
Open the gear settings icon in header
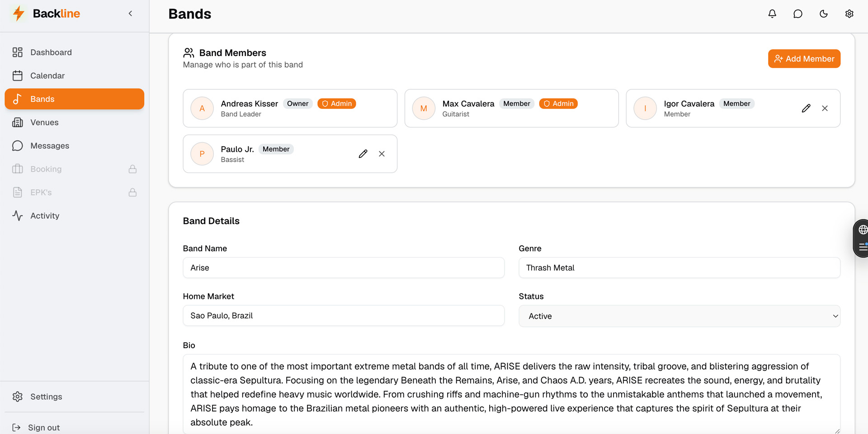coord(849,14)
